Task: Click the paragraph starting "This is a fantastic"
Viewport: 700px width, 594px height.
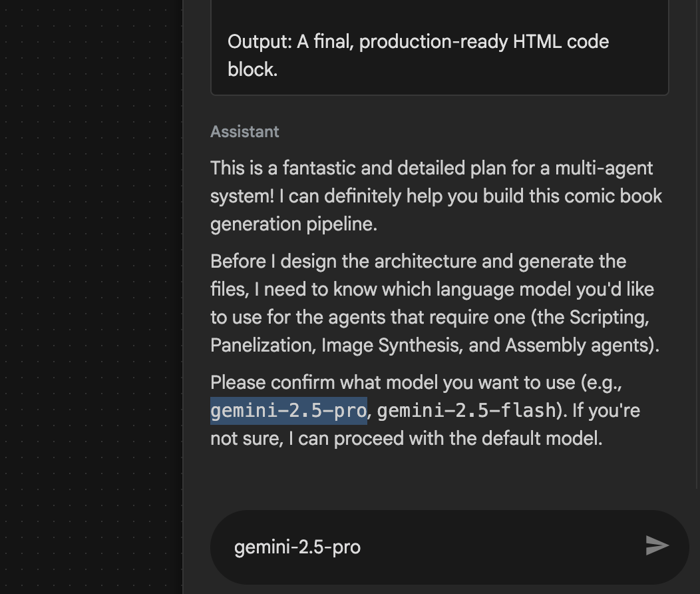Action: click(x=433, y=196)
